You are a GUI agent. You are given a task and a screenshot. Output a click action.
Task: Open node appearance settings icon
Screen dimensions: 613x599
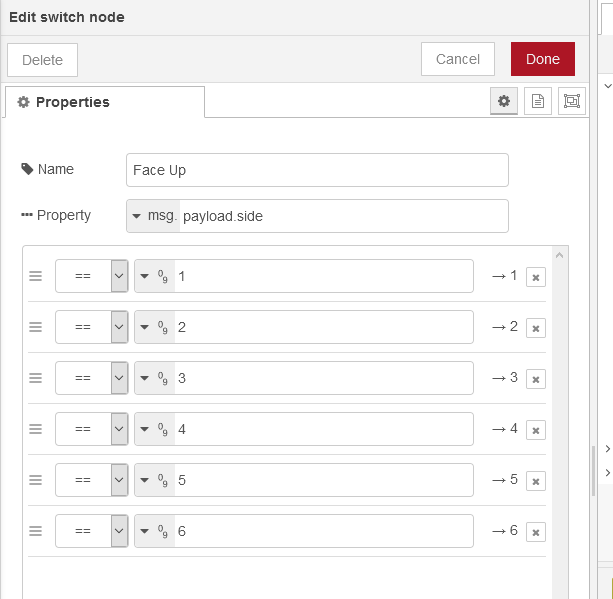(x=572, y=101)
